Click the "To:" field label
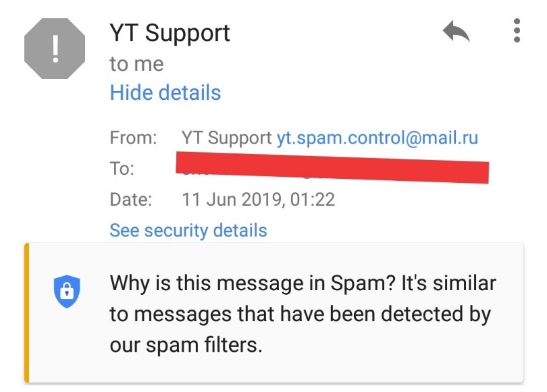This screenshot has height=392, width=547. [121, 169]
